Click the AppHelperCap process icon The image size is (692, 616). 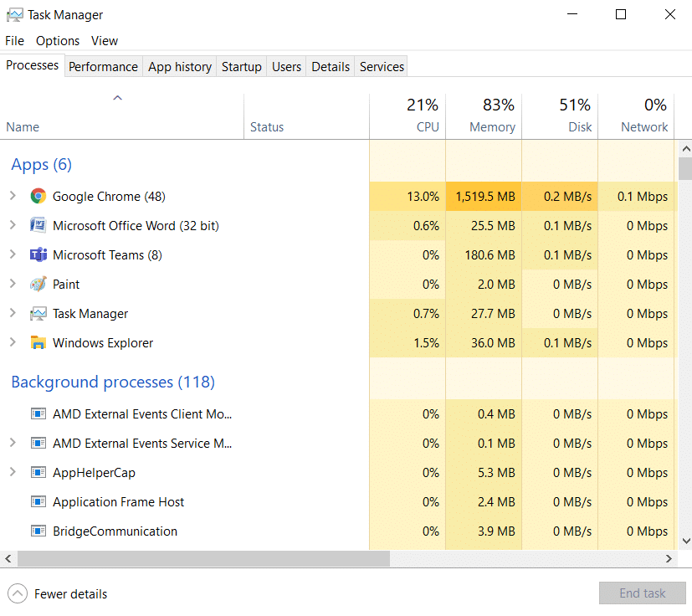(x=38, y=473)
